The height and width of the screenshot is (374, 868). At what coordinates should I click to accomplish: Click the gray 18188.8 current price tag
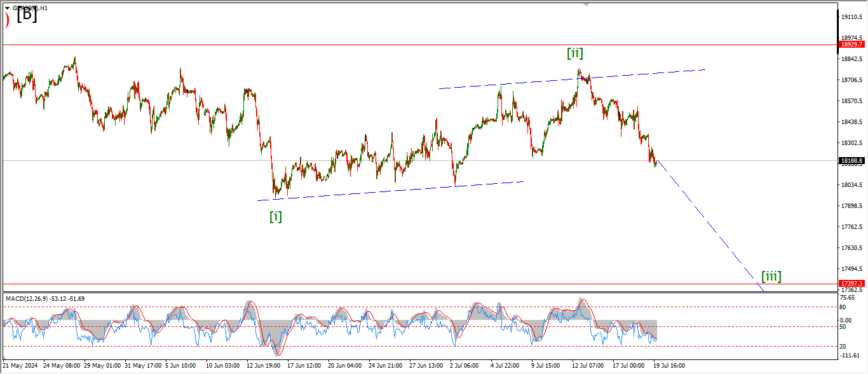(x=851, y=161)
